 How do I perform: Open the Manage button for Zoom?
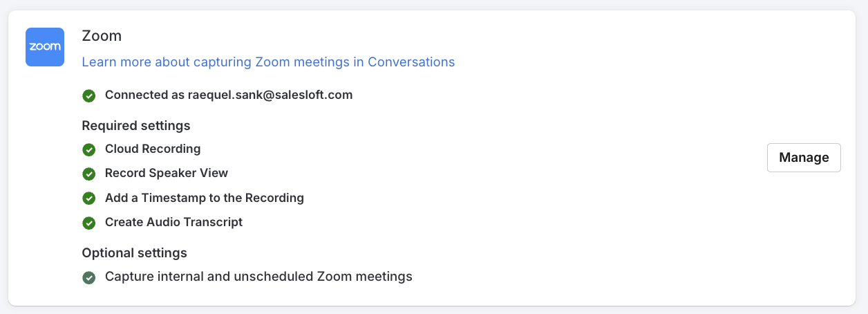coord(804,158)
